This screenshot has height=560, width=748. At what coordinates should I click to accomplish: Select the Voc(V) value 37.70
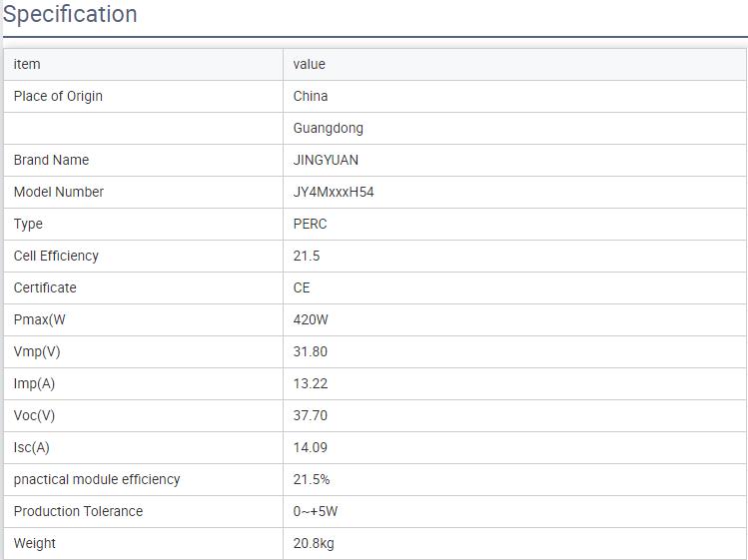(311, 415)
